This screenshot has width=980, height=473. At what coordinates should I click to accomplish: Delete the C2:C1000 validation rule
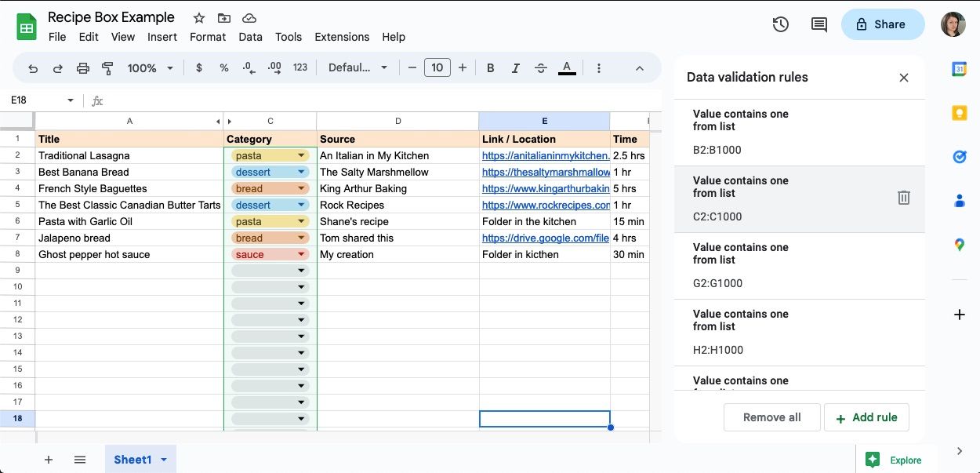[903, 198]
